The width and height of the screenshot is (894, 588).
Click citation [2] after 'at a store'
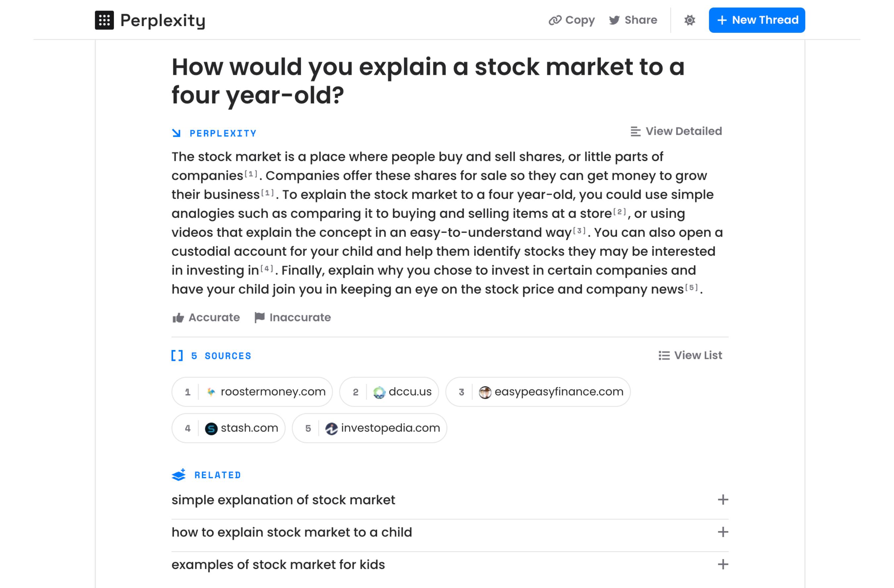(620, 212)
